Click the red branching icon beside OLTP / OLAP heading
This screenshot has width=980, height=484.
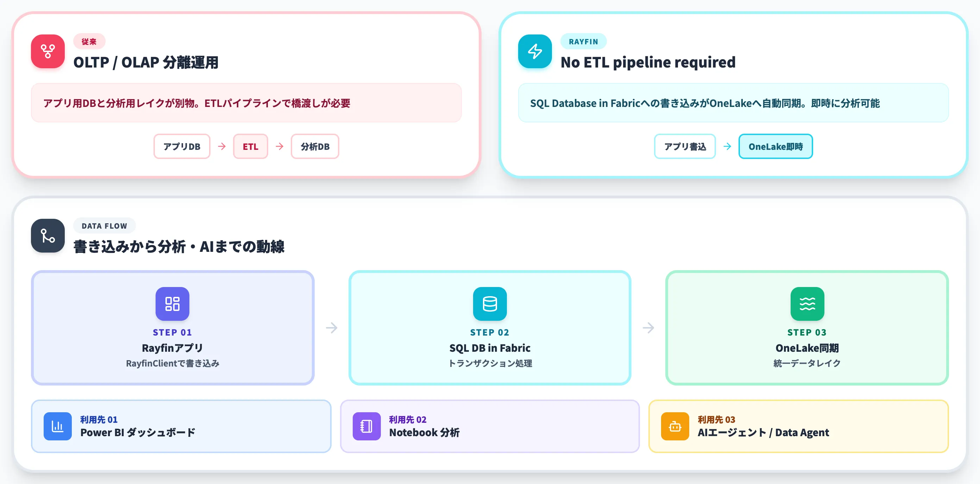(x=48, y=51)
